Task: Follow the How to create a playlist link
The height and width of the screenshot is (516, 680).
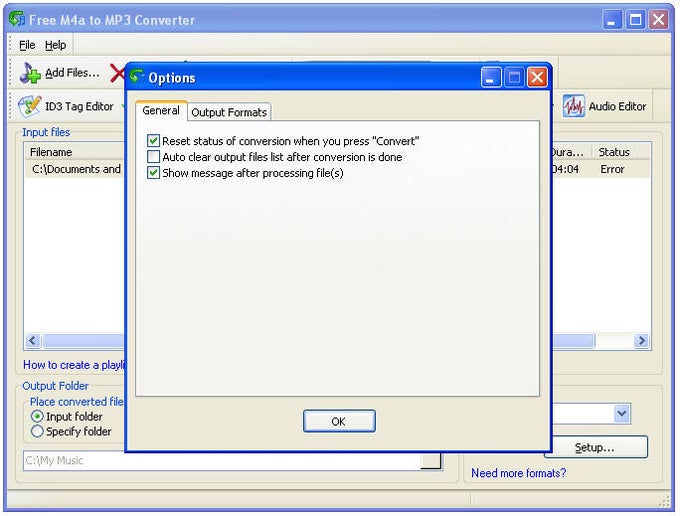Action: pos(74,365)
